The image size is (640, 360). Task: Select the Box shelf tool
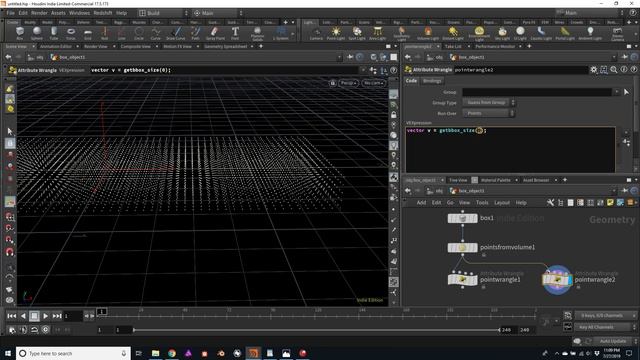[20, 33]
